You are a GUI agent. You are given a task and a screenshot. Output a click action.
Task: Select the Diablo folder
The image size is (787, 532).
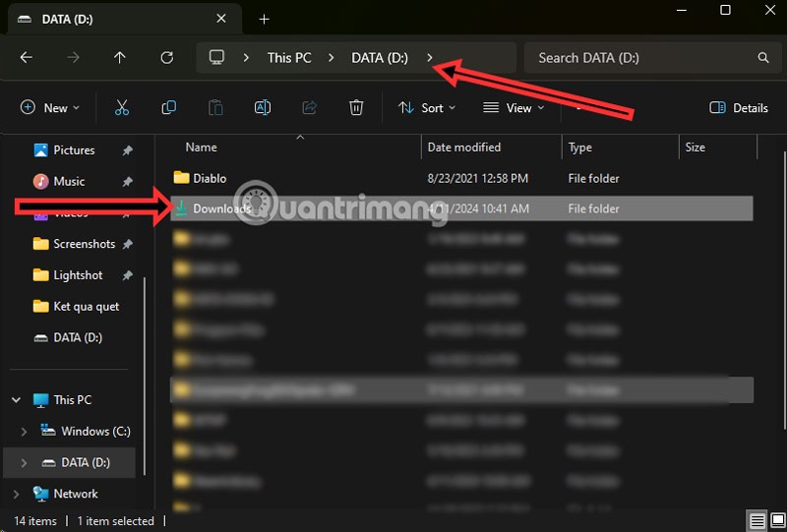(x=209, y=178)
